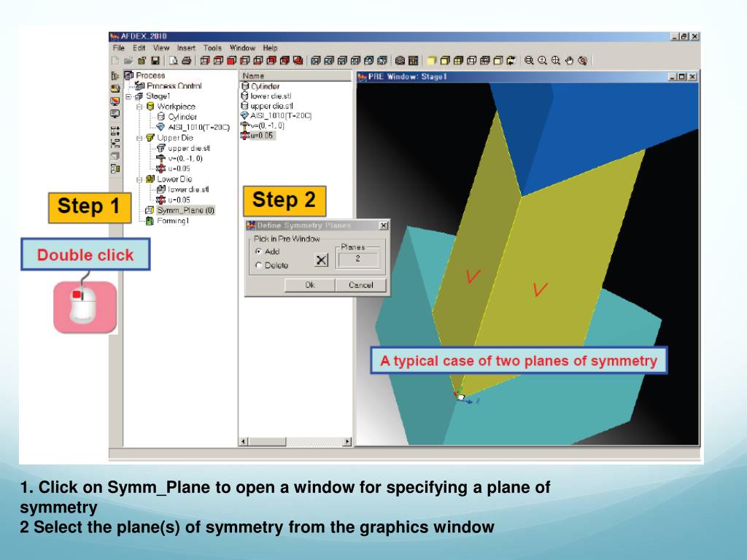Confirm symmetry planes with Ok
This screenshot has height=560, width=747.
(x=310, y=285)
